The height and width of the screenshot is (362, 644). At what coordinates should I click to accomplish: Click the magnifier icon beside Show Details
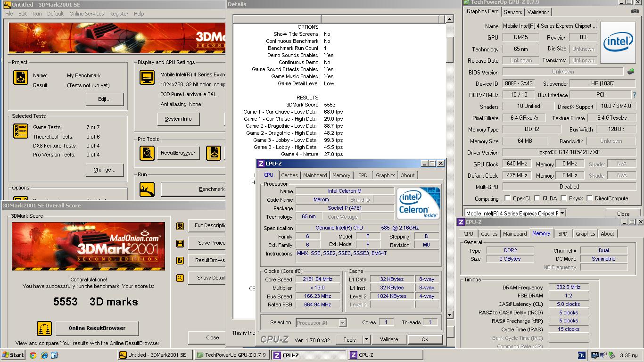180,278
